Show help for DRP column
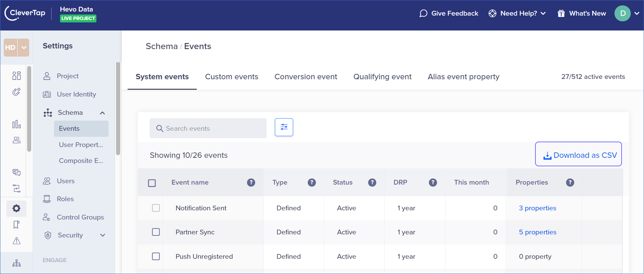 (433, 183)
